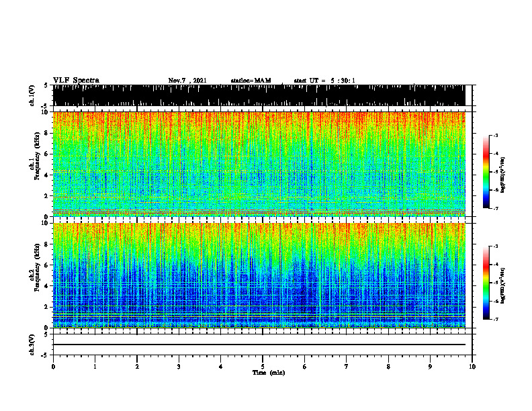This screenshot has height=411, width=532.
Task: Click the "10" kHz tick of ch.2 spectrogram
Action: (x=46, y=223)
